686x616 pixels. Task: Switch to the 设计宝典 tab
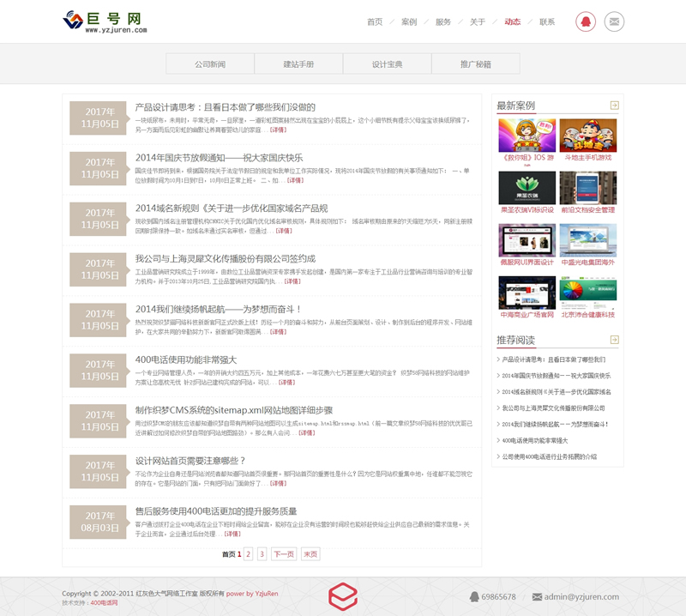(x=387, y=64)
